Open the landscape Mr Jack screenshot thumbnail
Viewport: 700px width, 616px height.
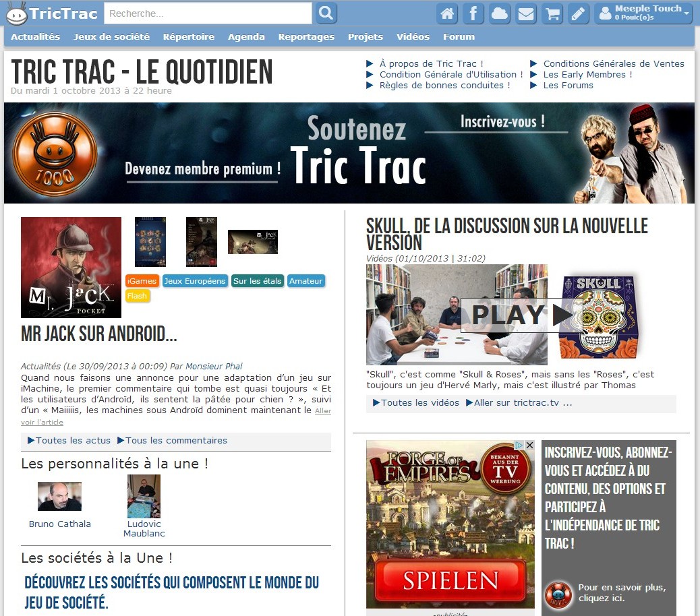click(x=253, y=242)
